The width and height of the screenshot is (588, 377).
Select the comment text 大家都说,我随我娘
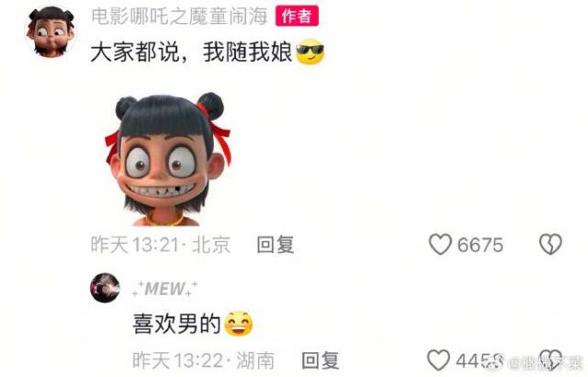[x=191, y=51]
